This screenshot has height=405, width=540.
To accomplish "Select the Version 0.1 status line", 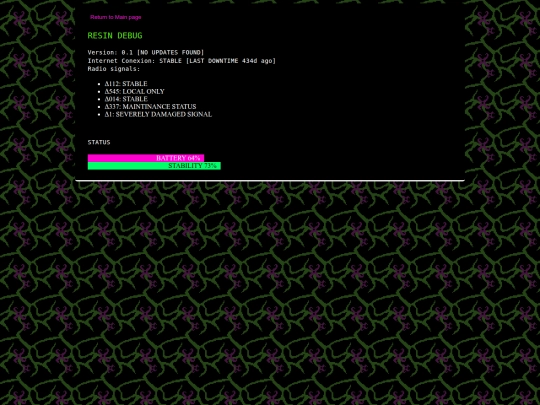I will [146, 52].
